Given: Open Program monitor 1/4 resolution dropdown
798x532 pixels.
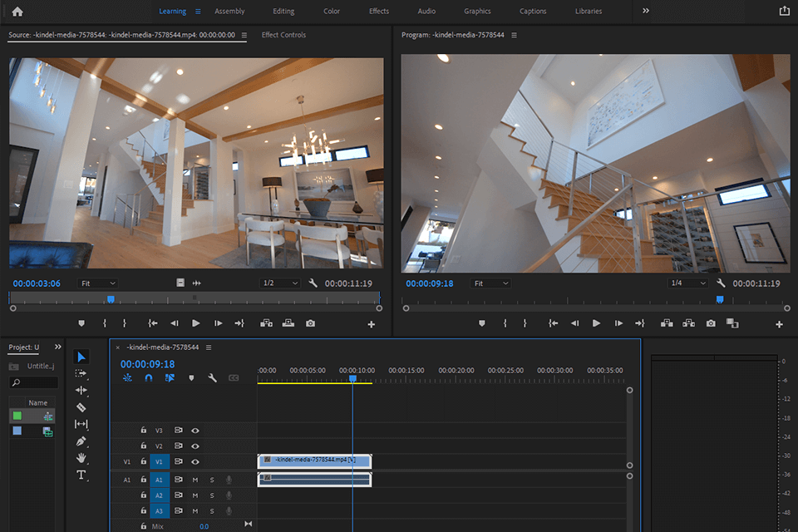Looking at the screenshot, I should (688, 283).
